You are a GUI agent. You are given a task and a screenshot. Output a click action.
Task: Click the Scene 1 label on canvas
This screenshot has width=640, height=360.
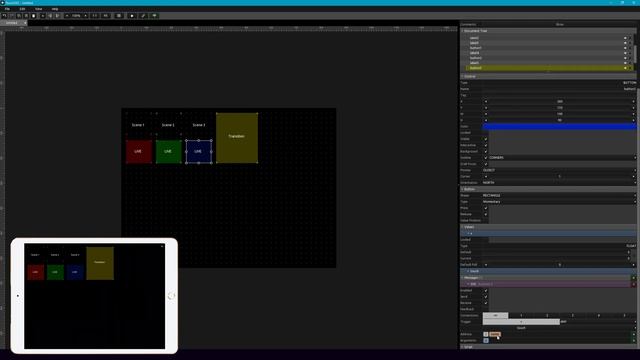pyautogui.click(x=138, y=125)
